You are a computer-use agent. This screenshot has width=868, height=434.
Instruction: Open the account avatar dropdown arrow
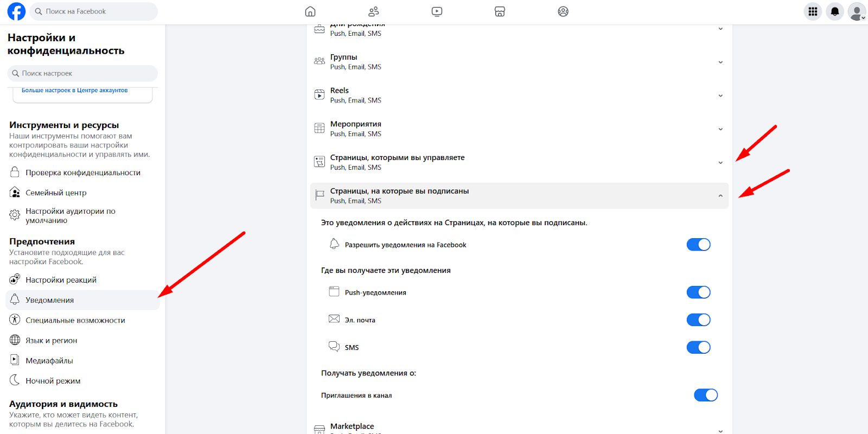(x=863, y=17)
